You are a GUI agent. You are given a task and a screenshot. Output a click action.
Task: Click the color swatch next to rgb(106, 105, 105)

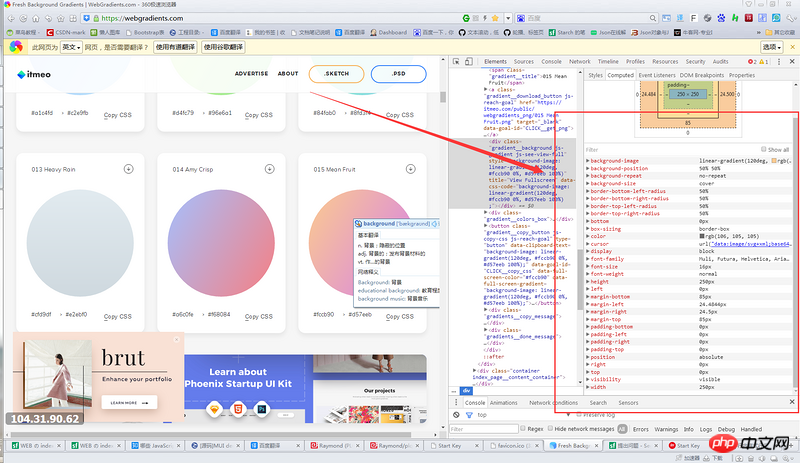702,236
